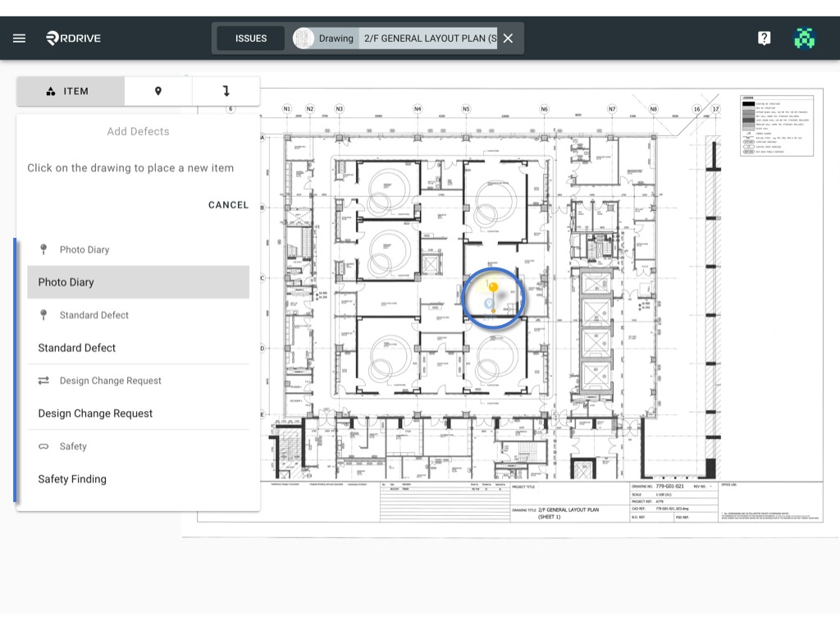
Task: Open the help question mark icon
Action: (x=764, y=38)
